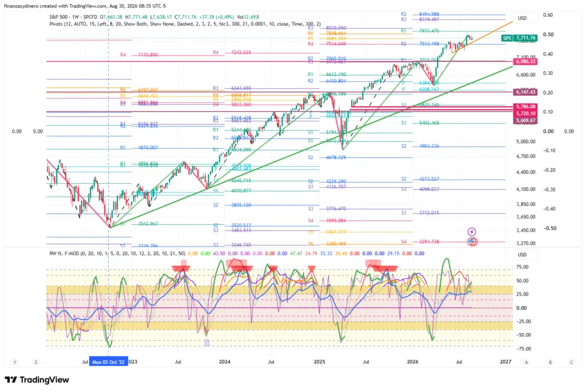This screenshot has width=586, height=392.
Task: Select the 5,786.08 horizontal line price label
Action: click(x=525, y=106)
